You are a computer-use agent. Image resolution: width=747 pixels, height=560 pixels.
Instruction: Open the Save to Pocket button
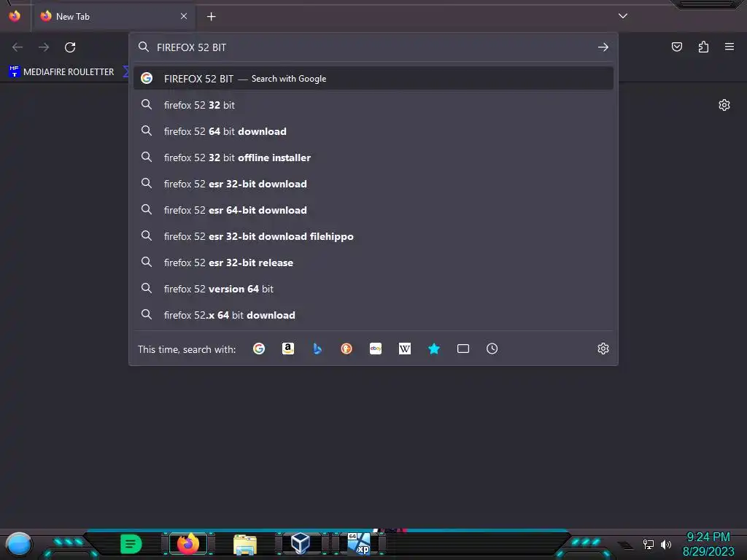(x=676, y=47)
